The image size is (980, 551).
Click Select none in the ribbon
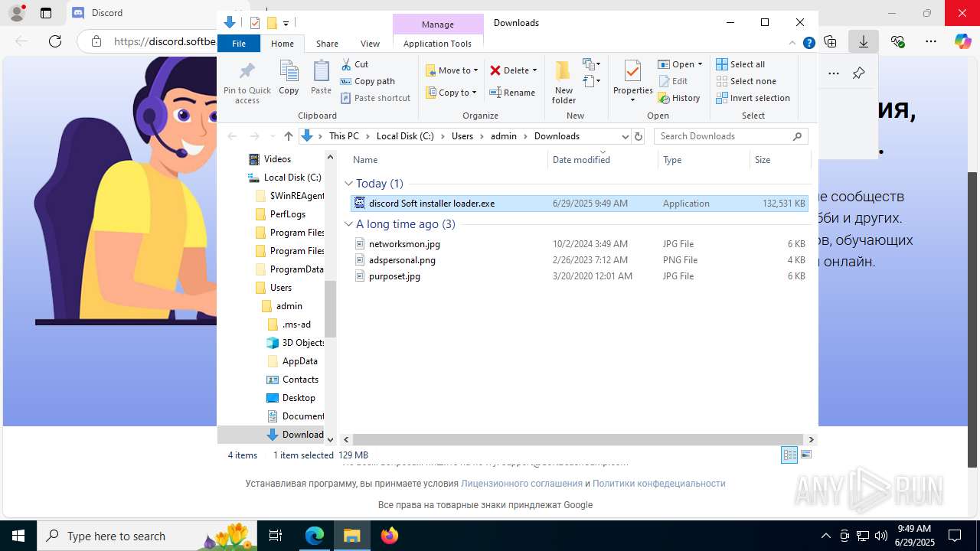click(746, 81)
